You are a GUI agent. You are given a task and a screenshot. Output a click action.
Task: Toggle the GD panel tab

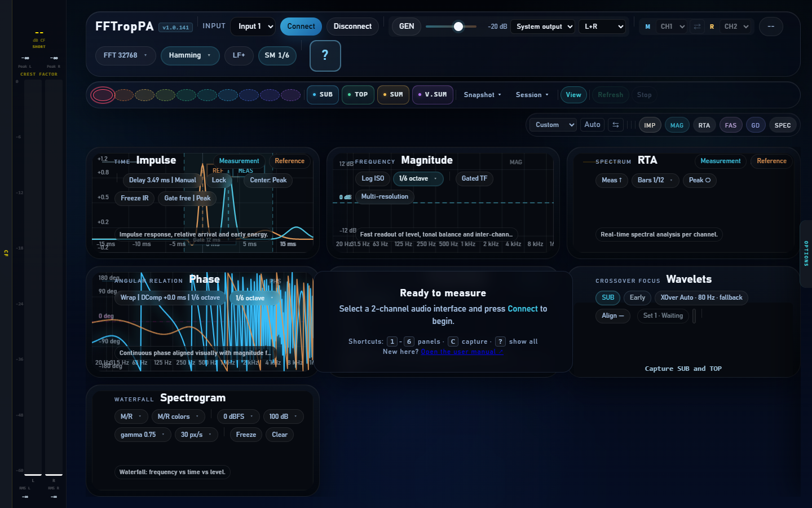(756, 125)
